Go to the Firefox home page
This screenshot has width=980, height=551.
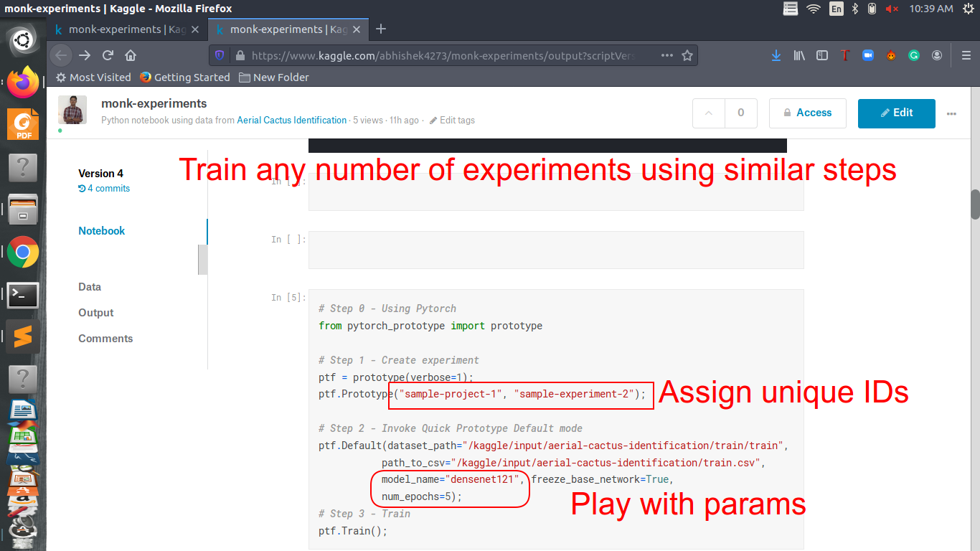pyautogui.click(x=131, y=55)
